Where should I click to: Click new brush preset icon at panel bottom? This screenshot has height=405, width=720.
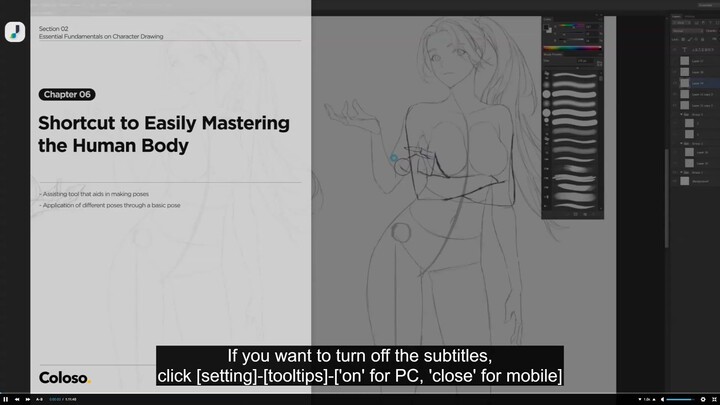pos(585,214)
